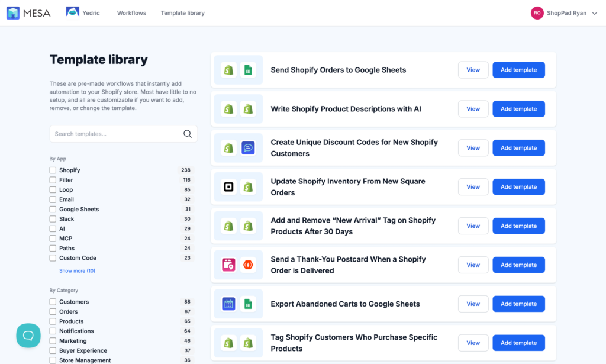Select the Slack chat icon on discount template

pos(247,147)
